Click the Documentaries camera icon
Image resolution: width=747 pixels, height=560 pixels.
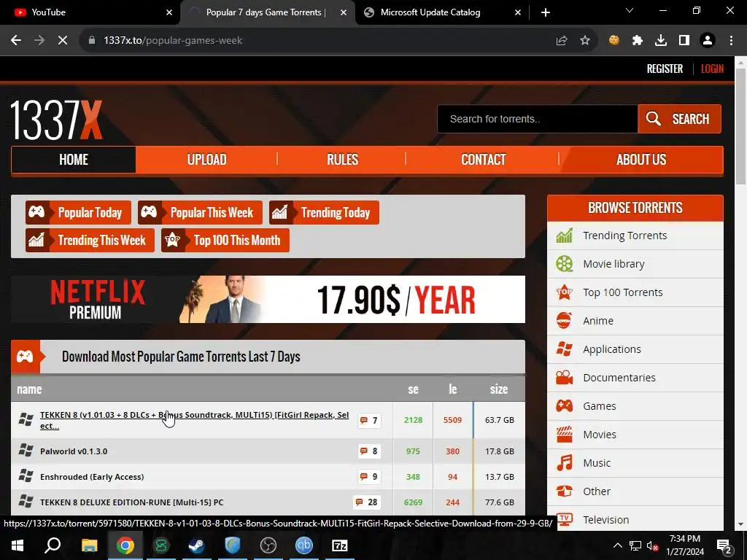564,378
